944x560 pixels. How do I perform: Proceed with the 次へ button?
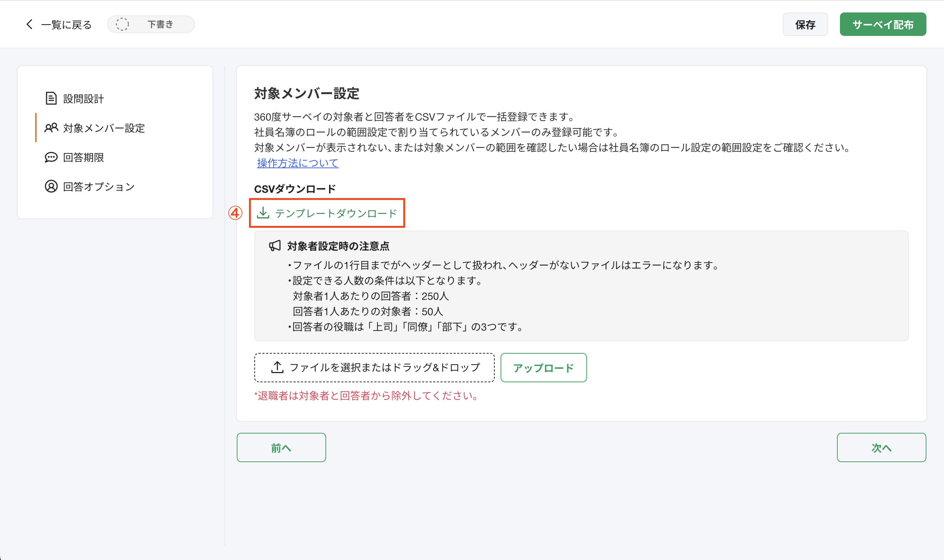click(881, 447)
